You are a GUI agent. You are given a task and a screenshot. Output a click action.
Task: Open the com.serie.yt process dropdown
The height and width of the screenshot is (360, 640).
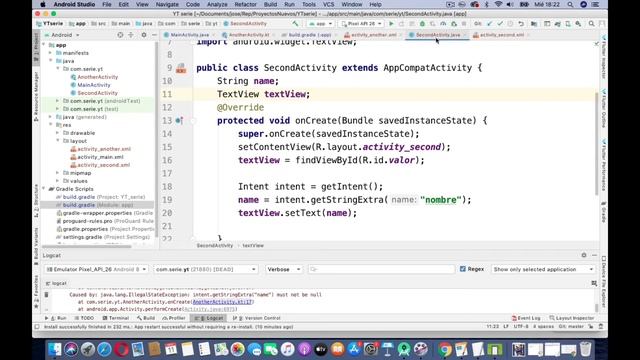pos(206,269)
